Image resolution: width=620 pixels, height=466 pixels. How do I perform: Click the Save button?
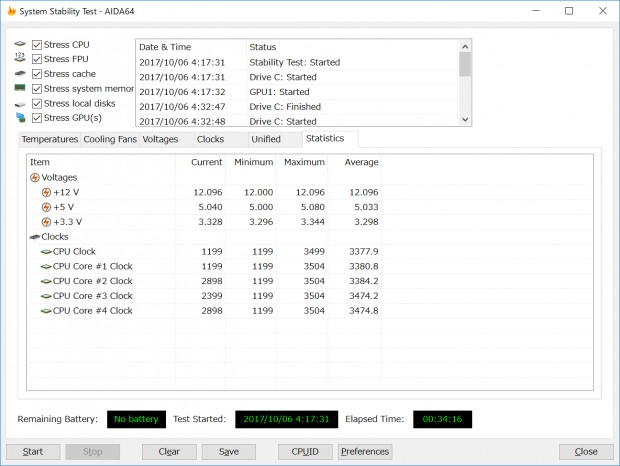(229, 452)
